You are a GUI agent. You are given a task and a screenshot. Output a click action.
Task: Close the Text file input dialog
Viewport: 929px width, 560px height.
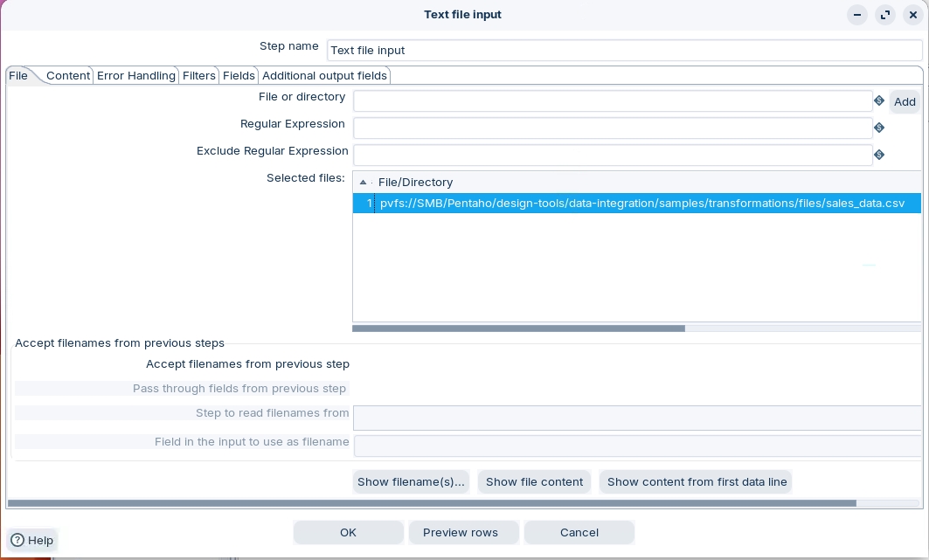(x=912, y=15)
